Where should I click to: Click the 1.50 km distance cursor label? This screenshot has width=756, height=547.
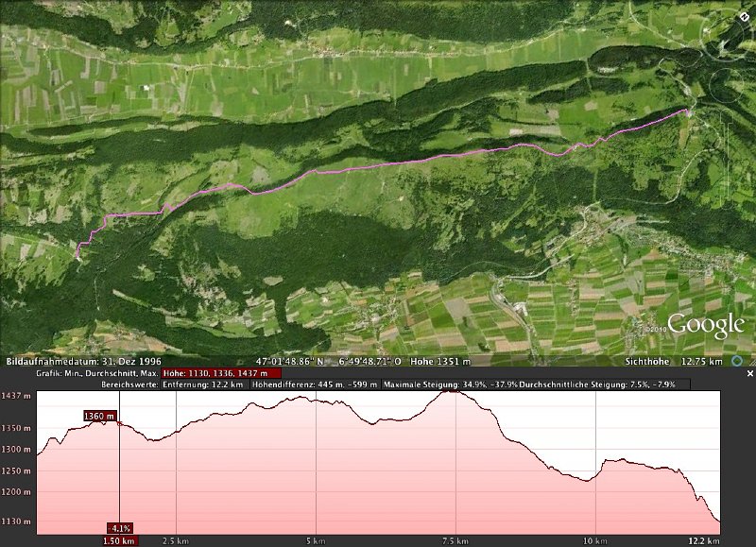click(x=119, y=540)
